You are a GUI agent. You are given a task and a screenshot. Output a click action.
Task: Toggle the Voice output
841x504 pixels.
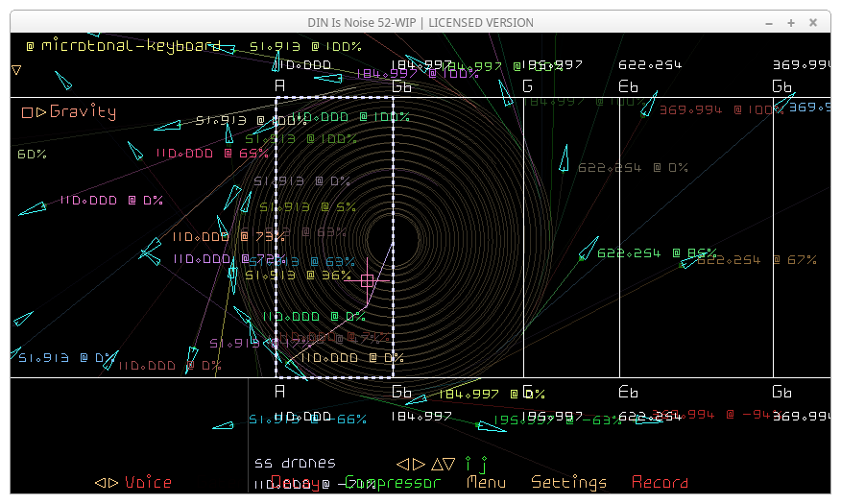tap(148, 483)
